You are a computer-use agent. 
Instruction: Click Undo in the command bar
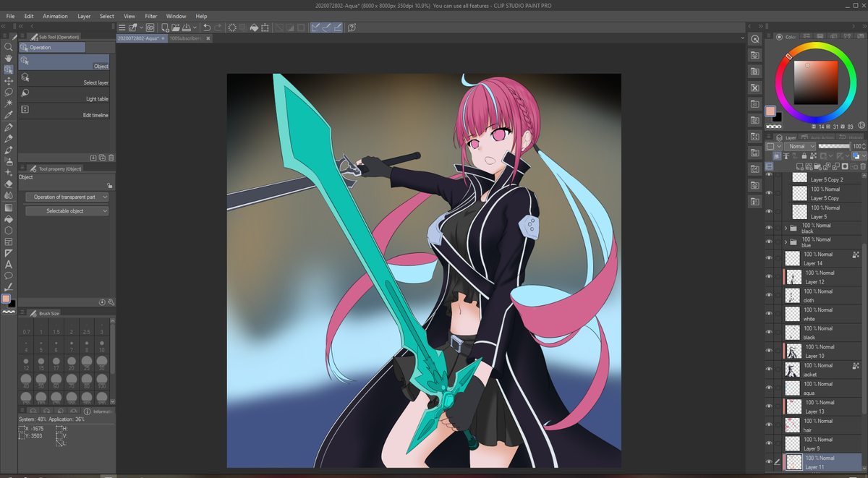click(x=207, y=27)
